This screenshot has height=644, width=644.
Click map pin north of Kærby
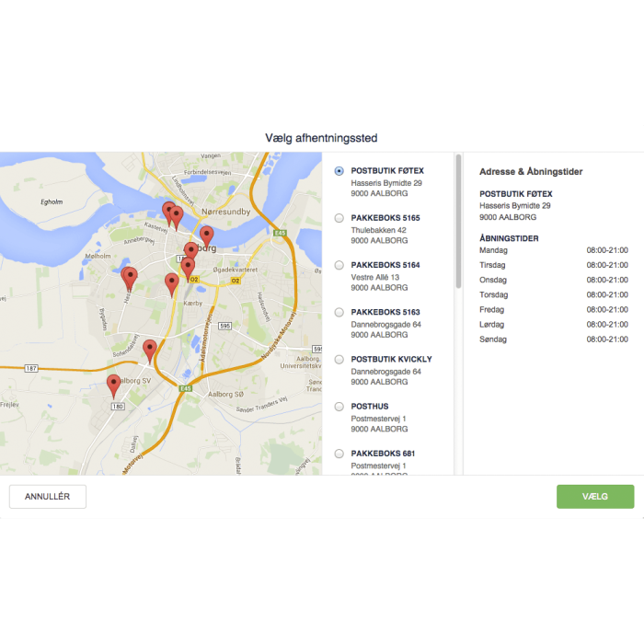tap(172, 284)
